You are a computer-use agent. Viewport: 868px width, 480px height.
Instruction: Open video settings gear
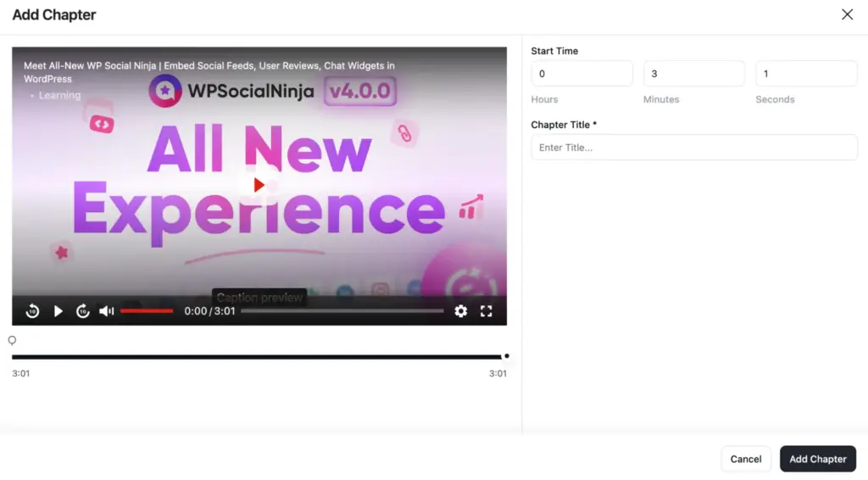(460, 311)
